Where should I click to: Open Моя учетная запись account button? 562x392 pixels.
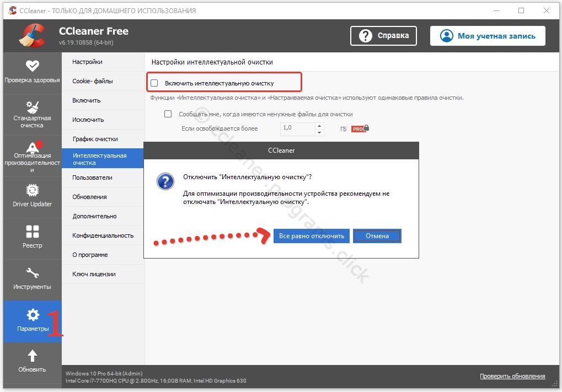(488, 36)
